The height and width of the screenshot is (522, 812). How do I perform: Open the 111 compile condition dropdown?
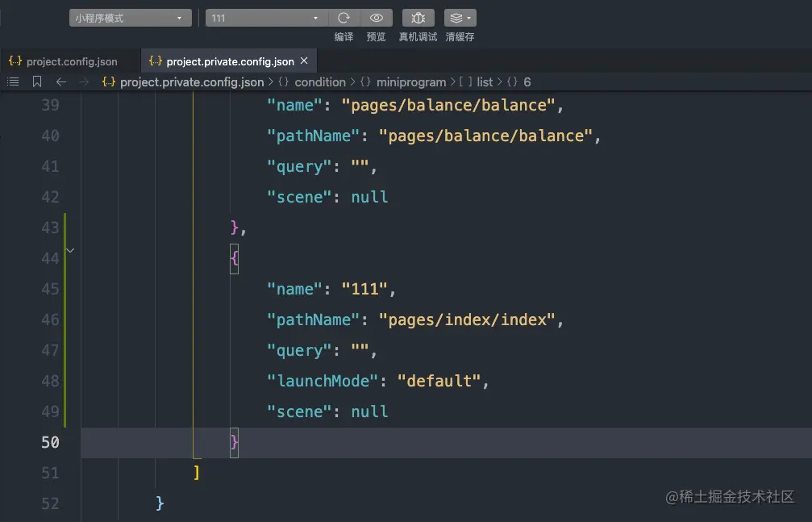click(x=267, y=18)
